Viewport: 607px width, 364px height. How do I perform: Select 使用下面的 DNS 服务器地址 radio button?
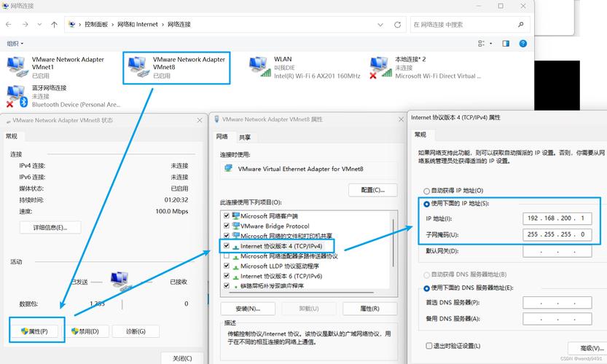426,288
